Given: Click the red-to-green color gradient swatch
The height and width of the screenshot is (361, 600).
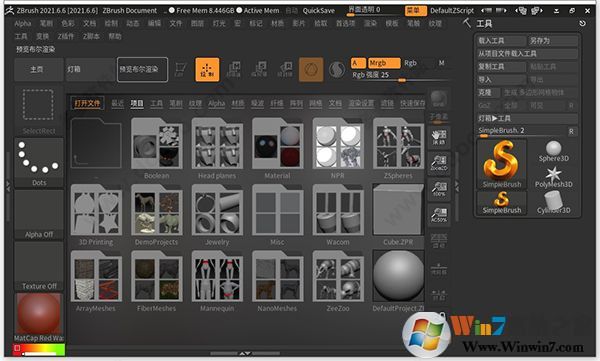Looking at the screenshot, I should click(x=39, y=350).
